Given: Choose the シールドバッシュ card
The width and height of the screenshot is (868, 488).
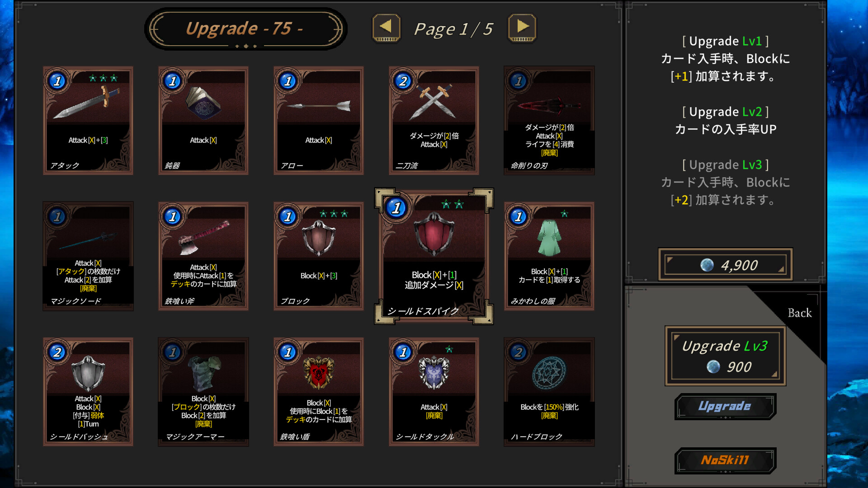Looking at the screenshot, I should (x=88, y=392).
